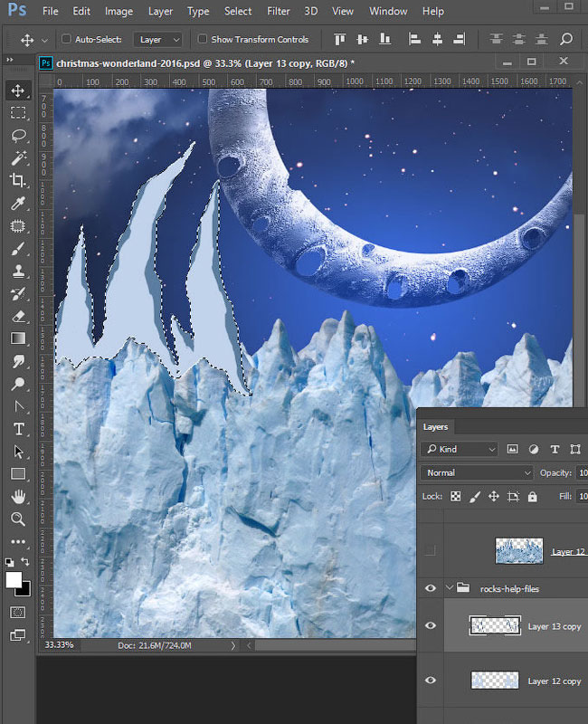Select the Gradient tool
Screen dimensions: 588x724
(18, 338)
